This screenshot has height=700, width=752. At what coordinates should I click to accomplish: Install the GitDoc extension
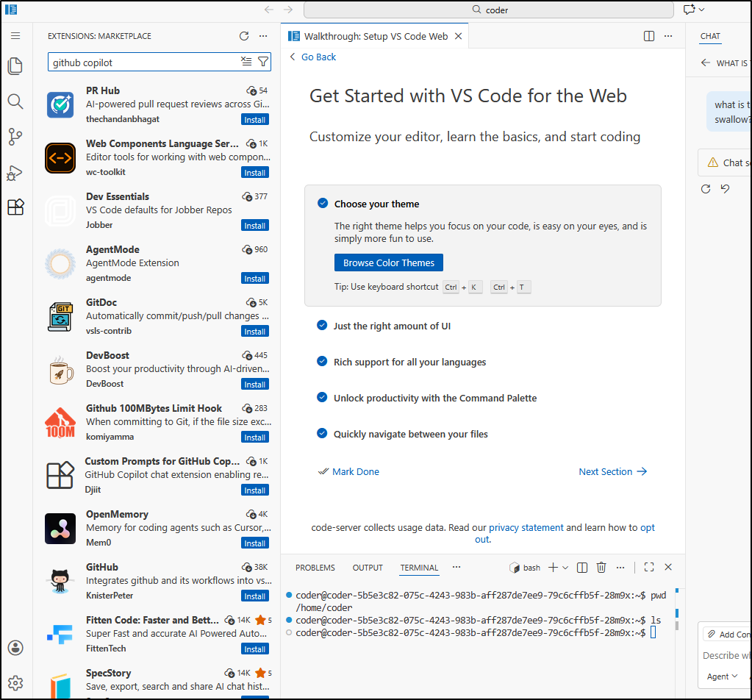click(x=255, y=332)
